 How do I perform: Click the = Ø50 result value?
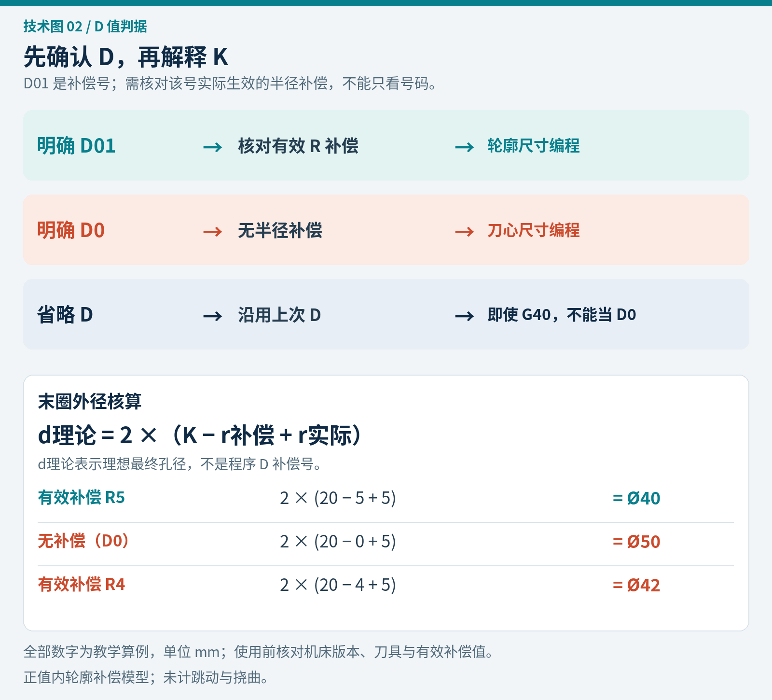pyautogui.click(x=636, y=542)
